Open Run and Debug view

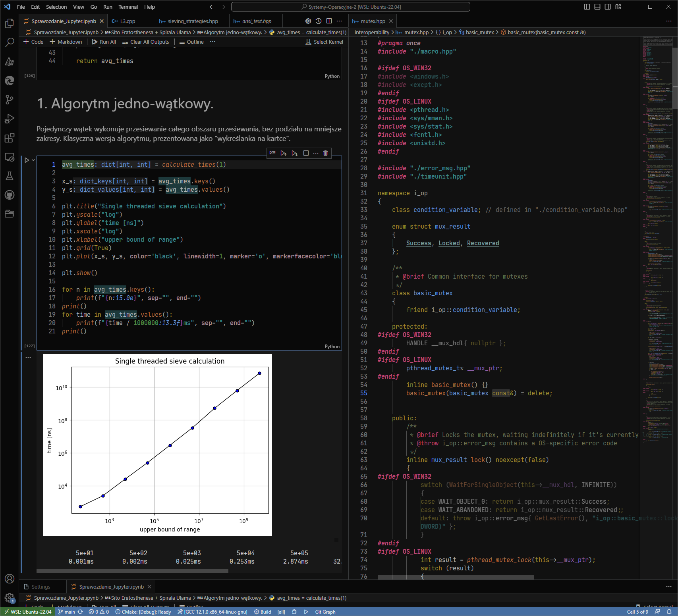pos(10,119)
